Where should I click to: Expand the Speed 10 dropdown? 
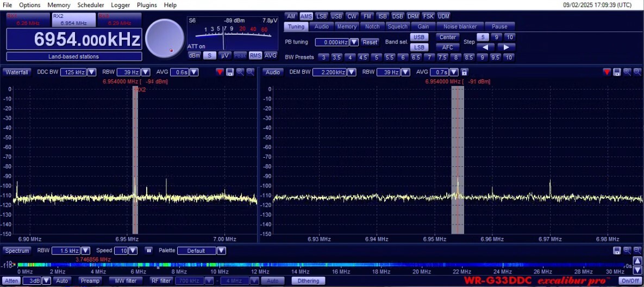133,251
